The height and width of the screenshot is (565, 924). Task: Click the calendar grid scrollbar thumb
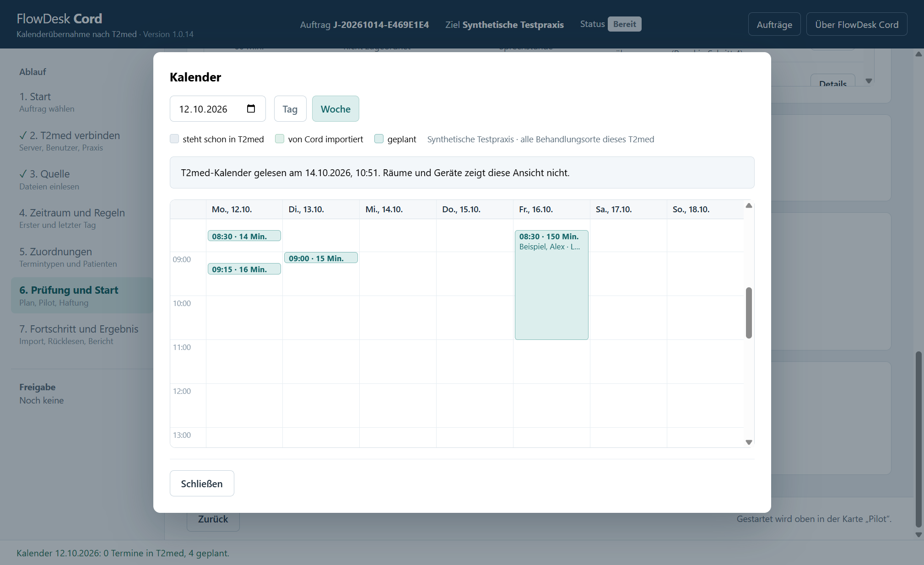[749, 313]
